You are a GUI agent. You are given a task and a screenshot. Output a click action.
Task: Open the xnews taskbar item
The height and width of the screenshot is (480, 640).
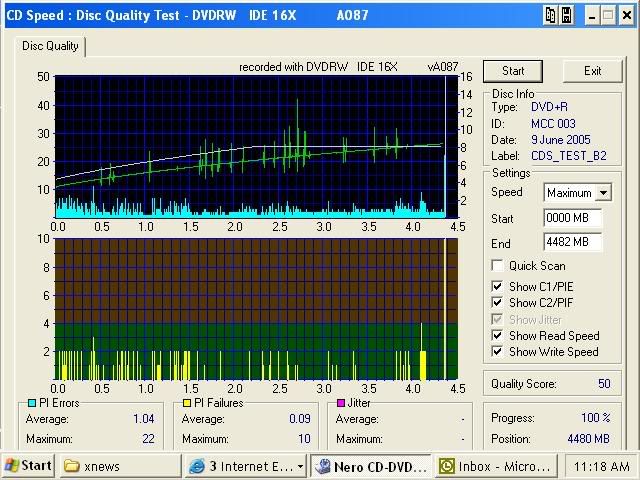[x=120, y=466]
